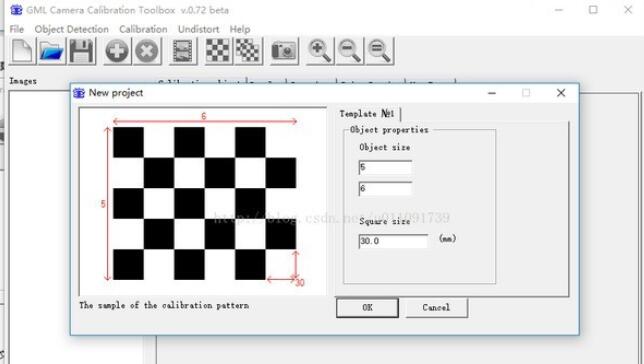Click the checkerboard calibration pattern preview
This screenshot has width=644, height=364.
pos(204,203)
